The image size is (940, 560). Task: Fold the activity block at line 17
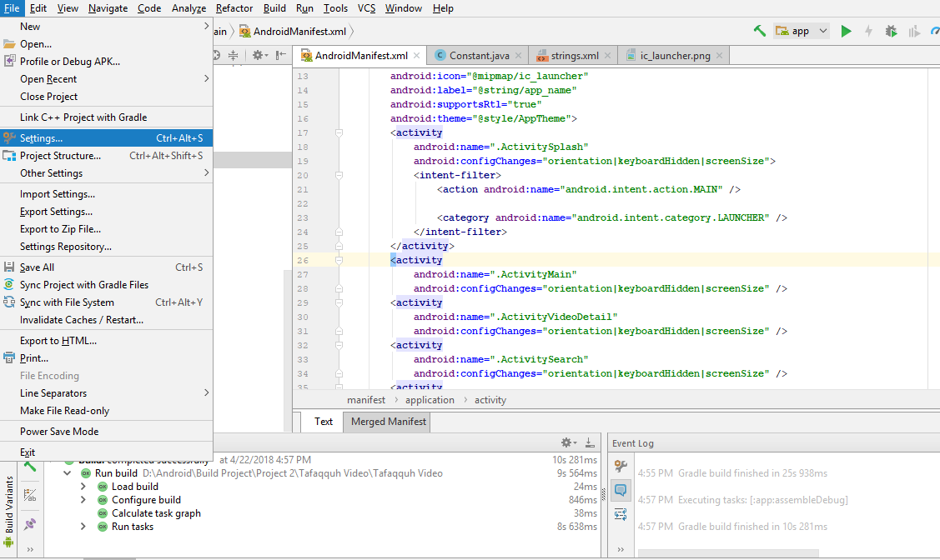(x=339, y=133)
